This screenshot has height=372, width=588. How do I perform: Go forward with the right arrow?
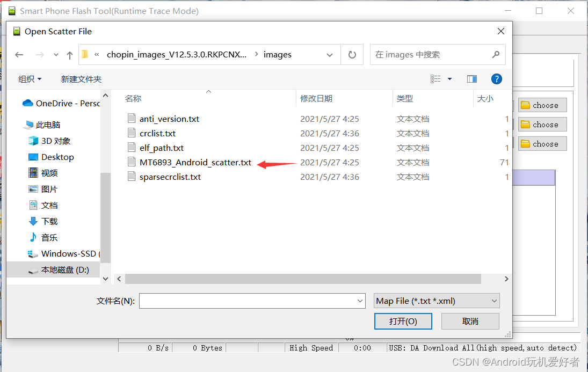[x=40, y=55]
